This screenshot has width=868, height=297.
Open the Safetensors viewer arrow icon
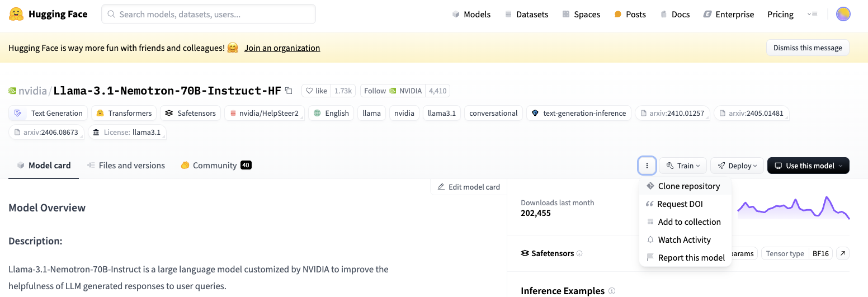(x=842, y=253)
